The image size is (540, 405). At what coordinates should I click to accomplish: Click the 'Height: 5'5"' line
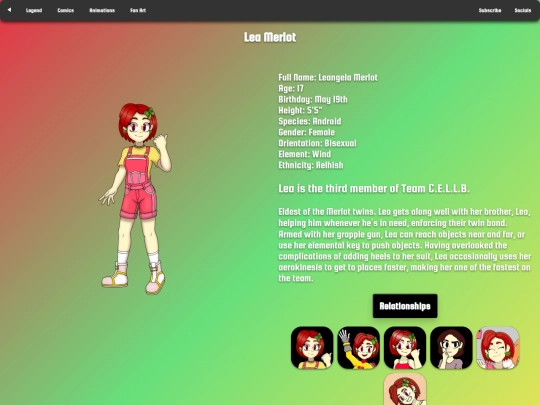(300, 111)
